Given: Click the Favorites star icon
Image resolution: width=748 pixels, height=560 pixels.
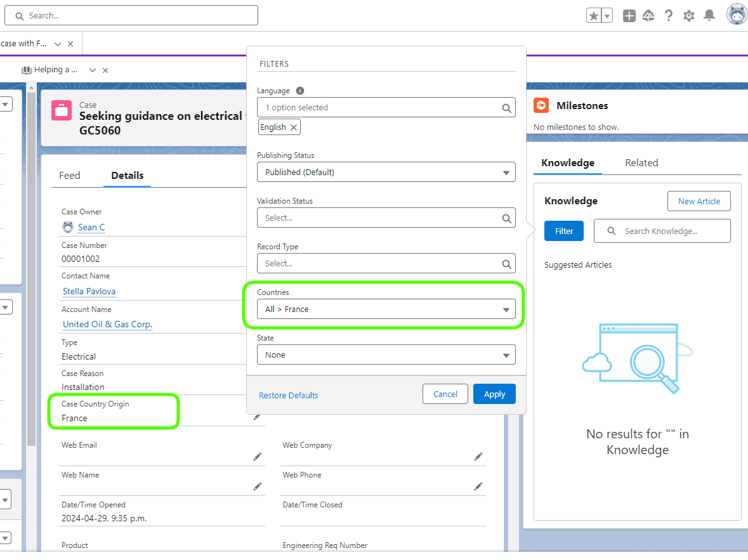Looking at the screenshot, I should click(594, 16).
